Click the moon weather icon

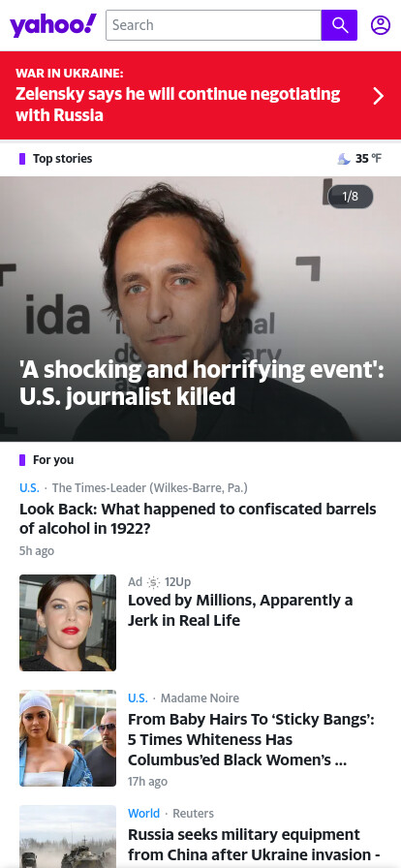(344, 159)
